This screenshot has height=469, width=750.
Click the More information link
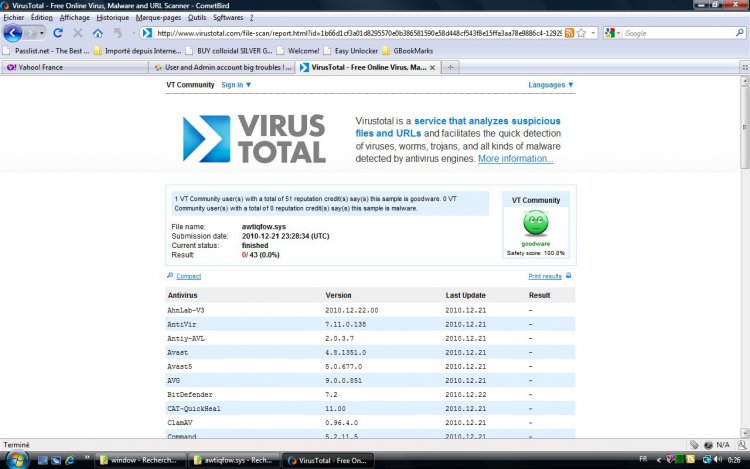(x=515, y=159)
